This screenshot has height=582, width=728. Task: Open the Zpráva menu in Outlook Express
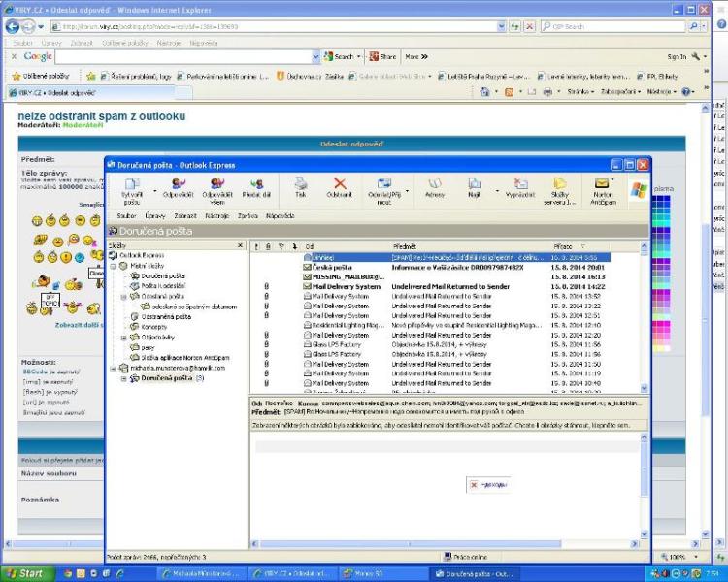(248, 215)
